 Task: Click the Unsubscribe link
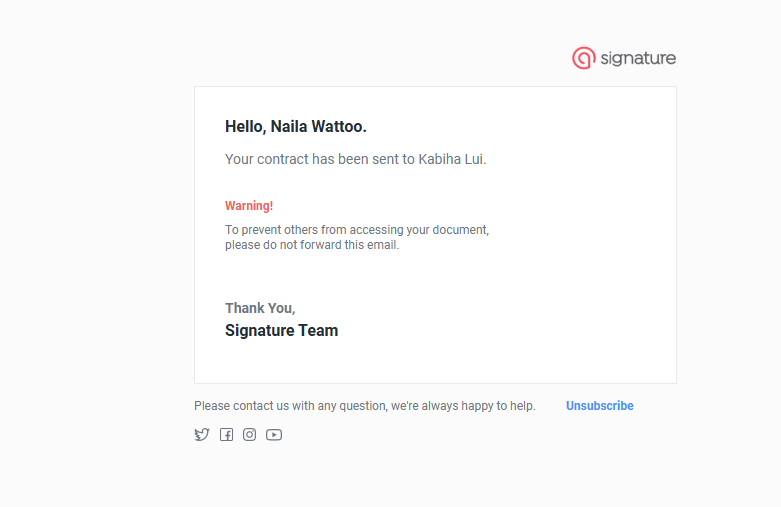coord(600,406)
